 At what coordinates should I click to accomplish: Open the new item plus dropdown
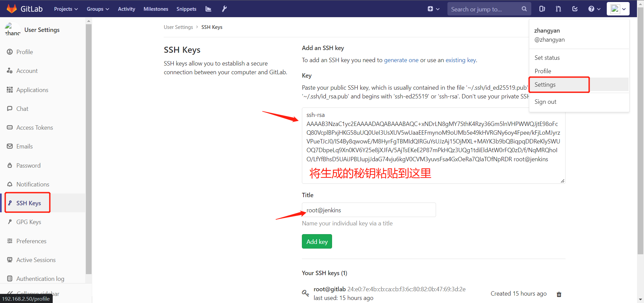(x=433, y=9)
